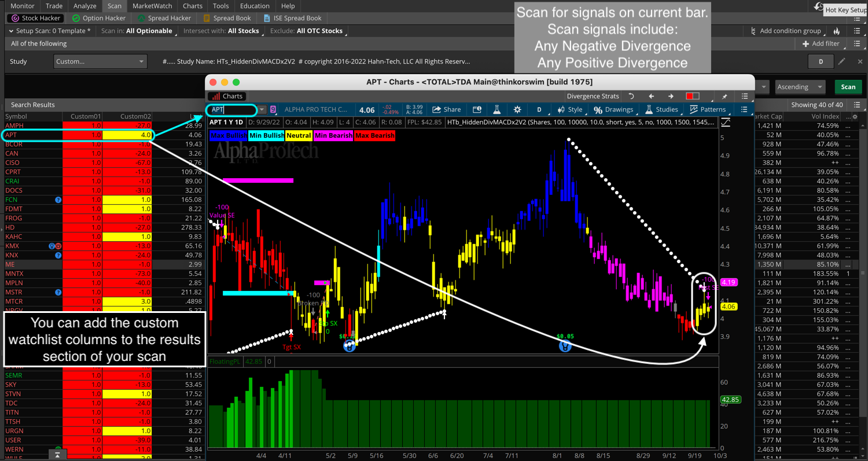
Task: Click the second blue marker icon under $0.05
Action: click(565, 346)
